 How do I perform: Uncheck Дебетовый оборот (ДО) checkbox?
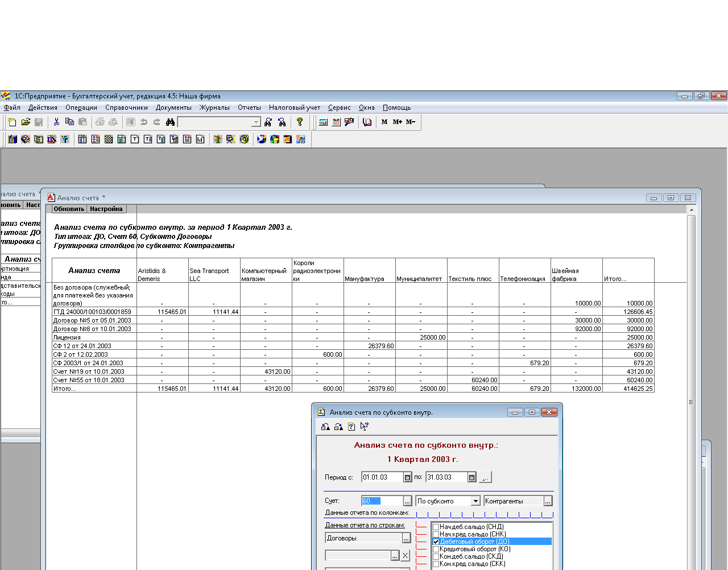pos(436,542)
